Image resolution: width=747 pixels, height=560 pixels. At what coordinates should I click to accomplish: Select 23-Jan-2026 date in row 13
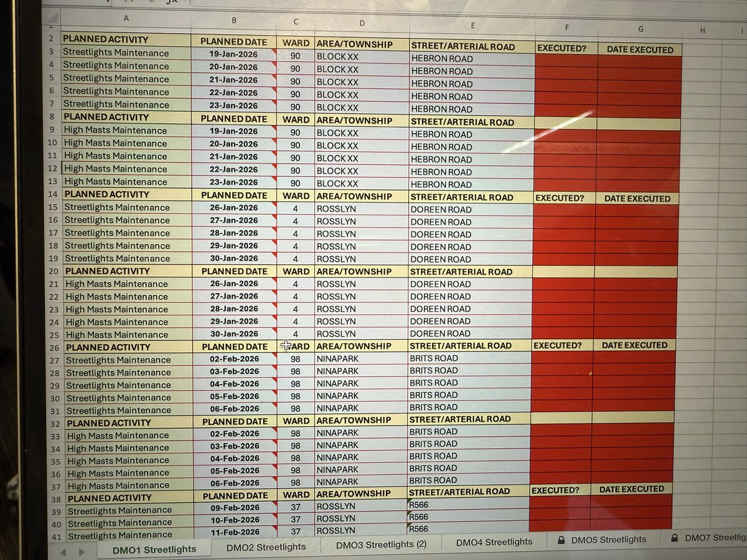234,182
